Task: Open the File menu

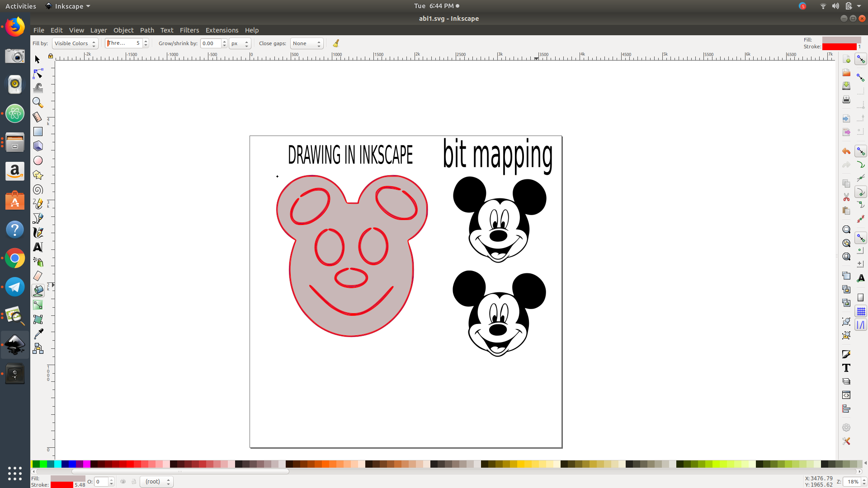Action: click(39, 30)
